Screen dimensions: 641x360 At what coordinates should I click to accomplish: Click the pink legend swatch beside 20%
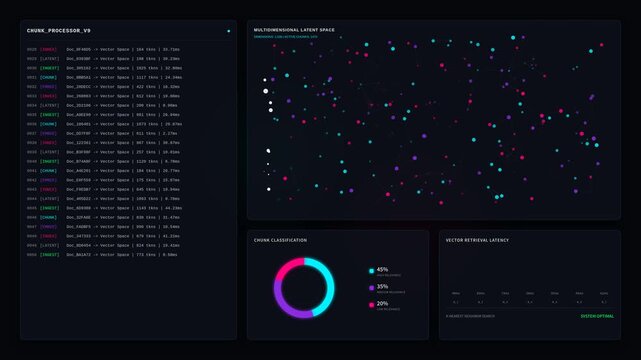[x=371, y=305]
